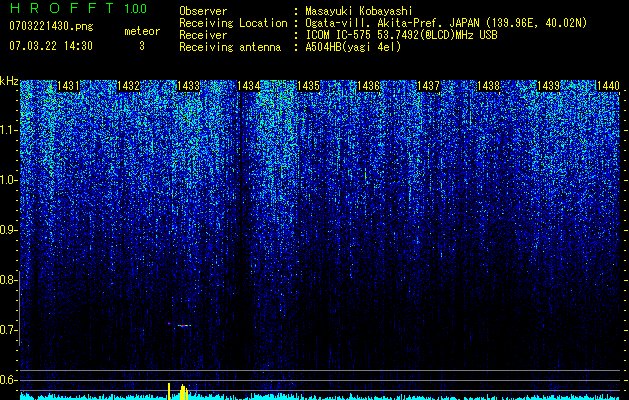This screenshot has width=629, height=400.
Task: Click the 1431 time marker
Action: click(68, 86)
